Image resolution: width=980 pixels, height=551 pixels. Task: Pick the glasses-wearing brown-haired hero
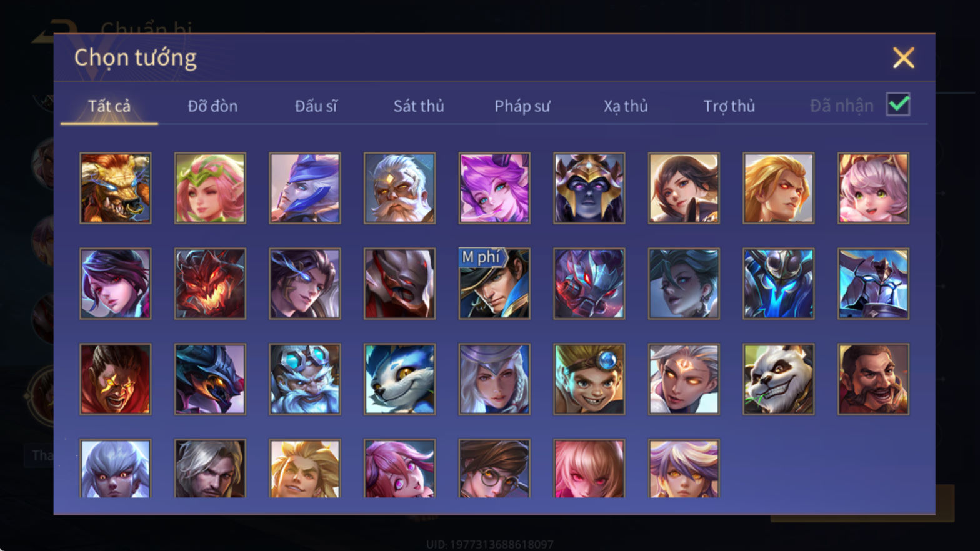tap(494, 468)
